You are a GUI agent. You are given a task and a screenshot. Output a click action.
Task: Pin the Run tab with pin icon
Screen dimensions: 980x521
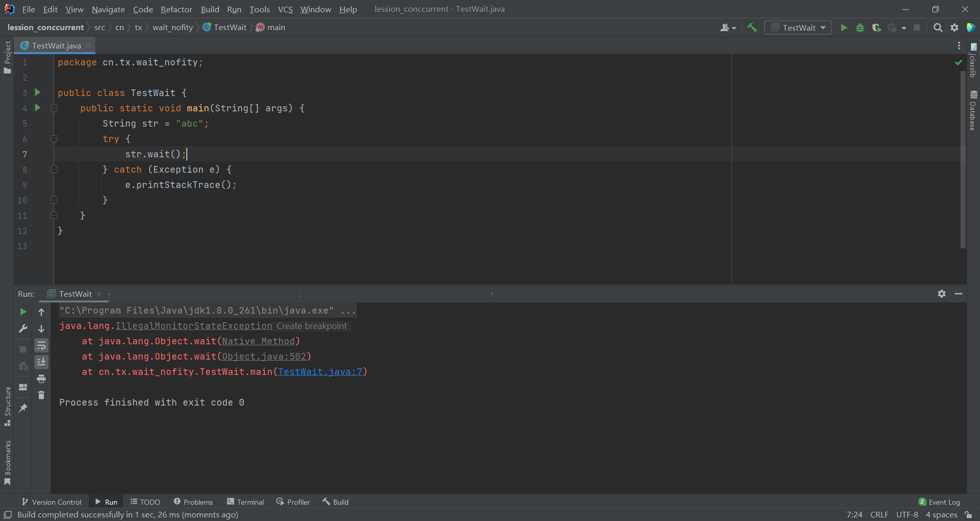coord(23,408)
